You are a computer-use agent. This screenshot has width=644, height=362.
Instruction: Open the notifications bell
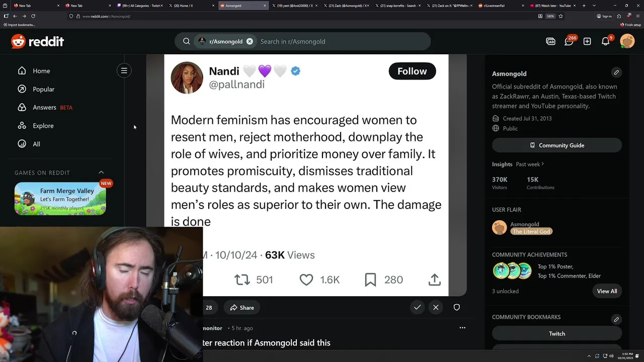coord(606,41)
